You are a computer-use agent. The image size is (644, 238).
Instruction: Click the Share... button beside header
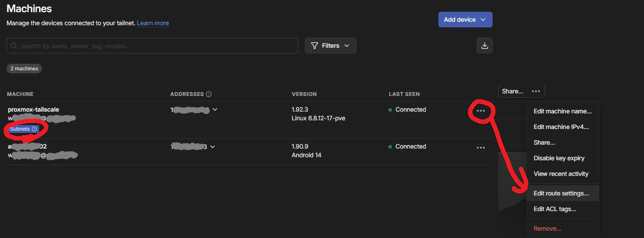click(513, 91)
